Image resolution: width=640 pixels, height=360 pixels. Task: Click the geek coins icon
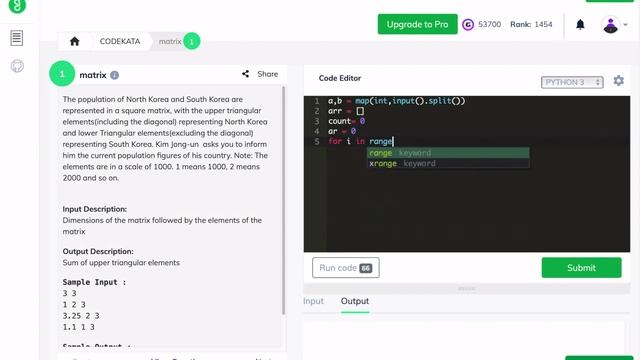point(468,24)
